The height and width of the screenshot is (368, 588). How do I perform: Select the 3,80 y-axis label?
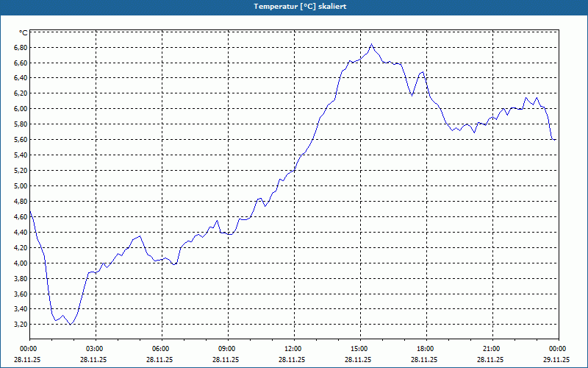21,279
